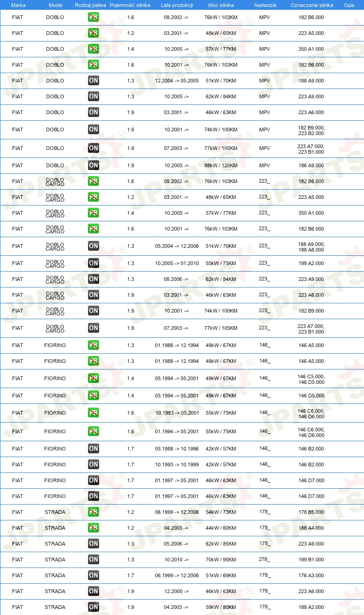
Task: Click the Pojemność silnika column header
Action: (x=130, y=5)
